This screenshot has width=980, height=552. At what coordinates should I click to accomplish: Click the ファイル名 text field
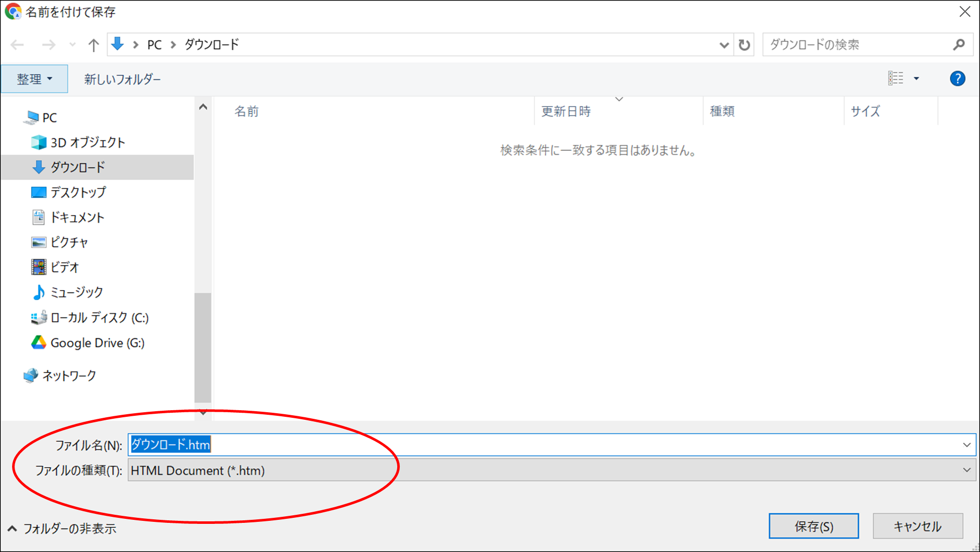click(543, 445)
